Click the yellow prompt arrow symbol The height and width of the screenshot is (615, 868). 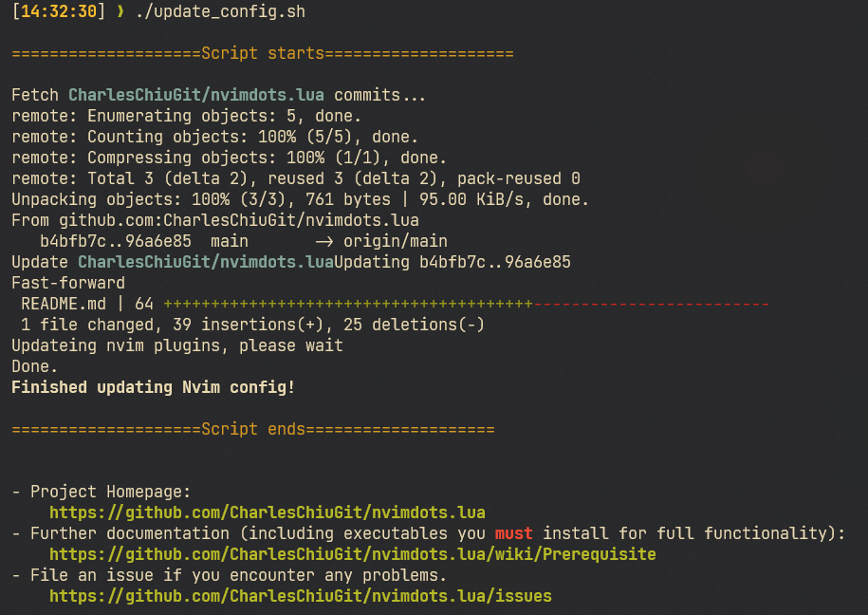pos(120,12)
